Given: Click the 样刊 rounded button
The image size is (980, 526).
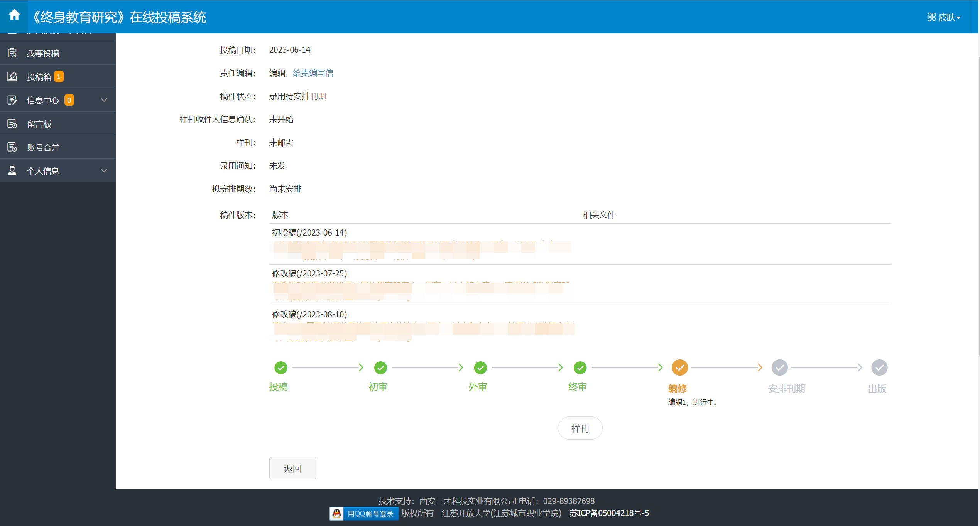Looking at the screenshot, I should [580, 428].
